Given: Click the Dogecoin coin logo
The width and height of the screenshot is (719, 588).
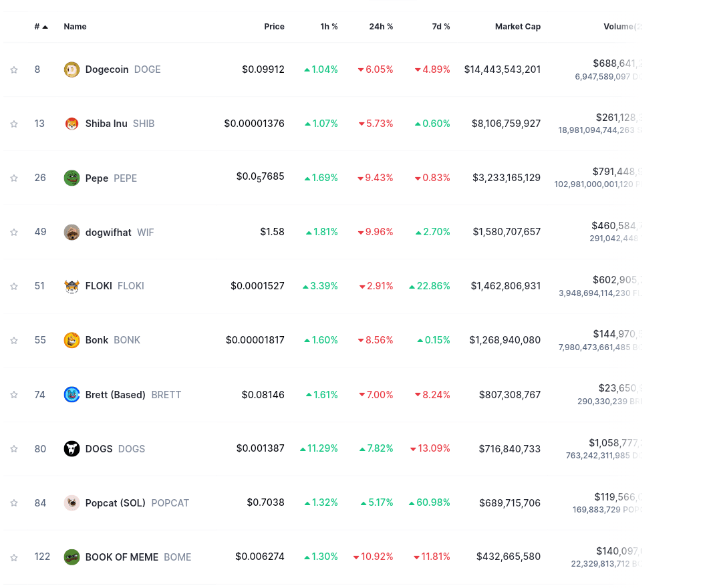Looking at the screenshot, I should click(x=71, y=69).
